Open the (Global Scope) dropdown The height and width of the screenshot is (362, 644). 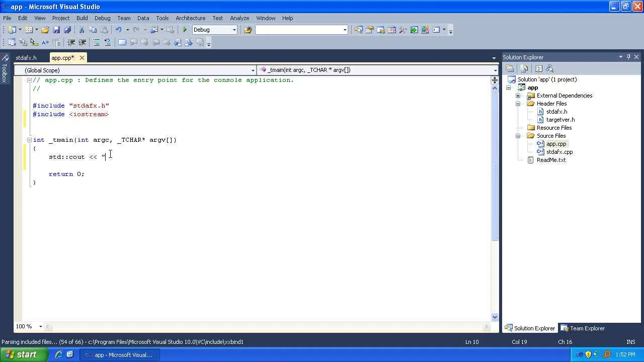(x=253, y=70)
